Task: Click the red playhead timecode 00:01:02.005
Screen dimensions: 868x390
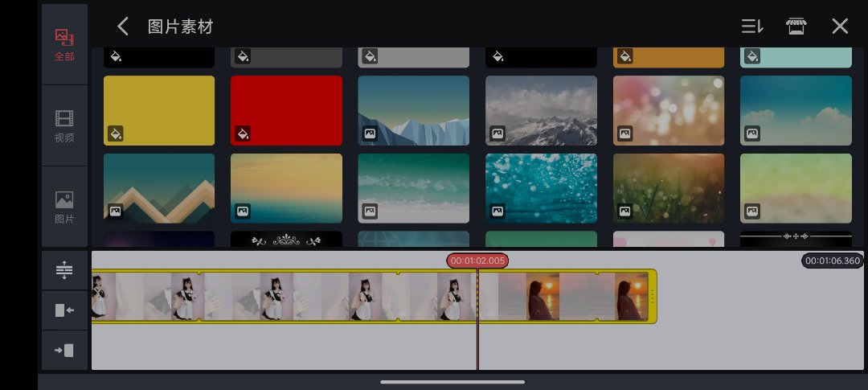Action: (x=477, y=261)
